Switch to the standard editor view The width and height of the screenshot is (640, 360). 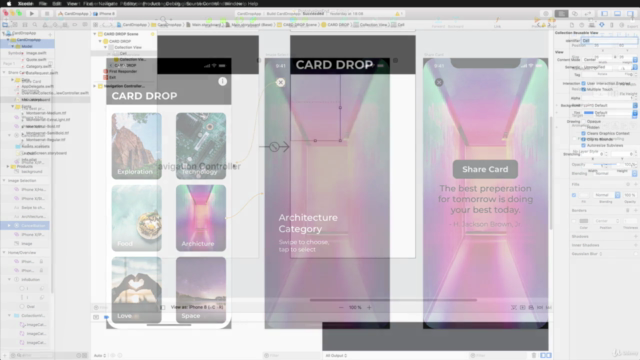click(x=562, y=13)
